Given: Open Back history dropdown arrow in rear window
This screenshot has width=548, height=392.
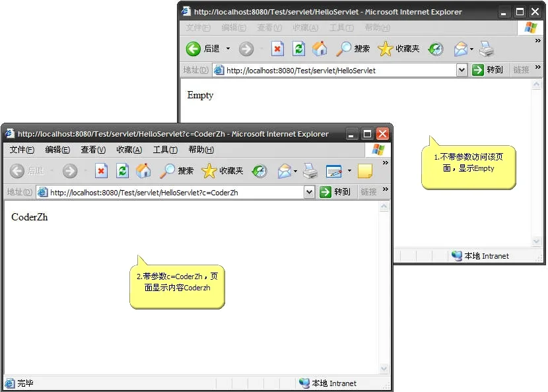Looking at the screenshot, I should (228, 49).
